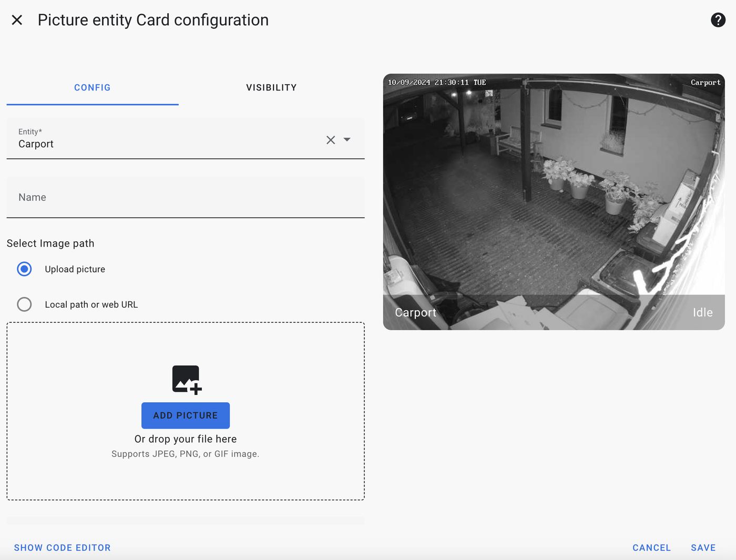
Task: Close the card configuration dialog
Action: tap(17, 19)
